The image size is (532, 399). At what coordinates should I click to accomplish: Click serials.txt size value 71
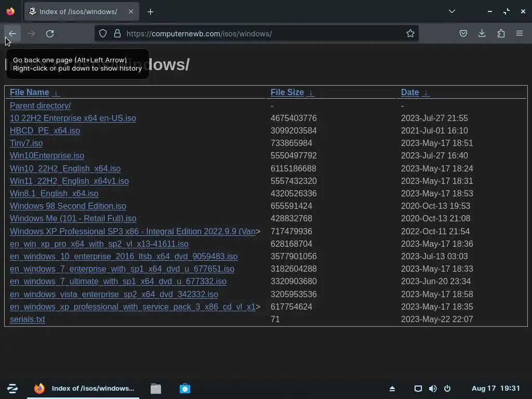(x=275, y=320)
